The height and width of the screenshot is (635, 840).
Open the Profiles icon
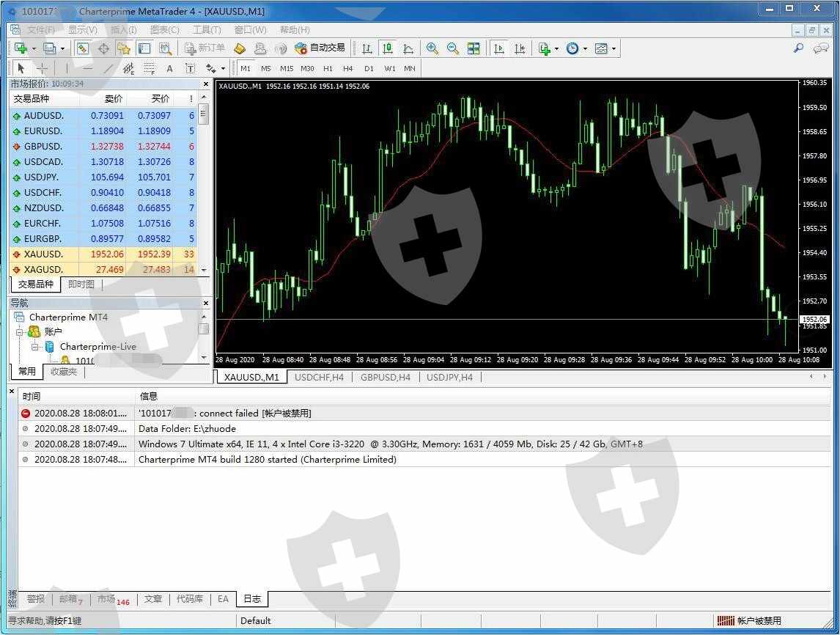tap(49, 48)
